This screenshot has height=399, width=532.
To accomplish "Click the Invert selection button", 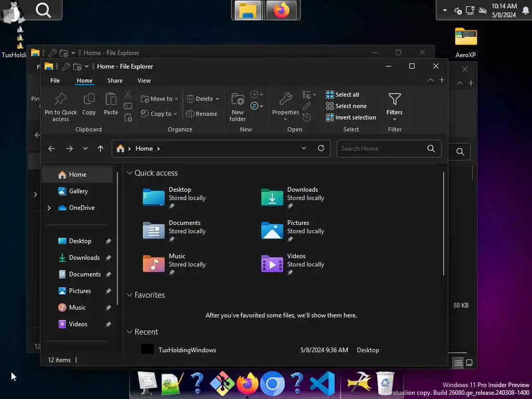I will [x=351, y=117].
